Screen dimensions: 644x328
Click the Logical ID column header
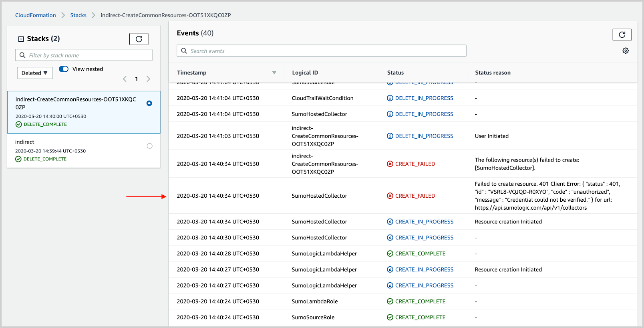coord(305,73)
